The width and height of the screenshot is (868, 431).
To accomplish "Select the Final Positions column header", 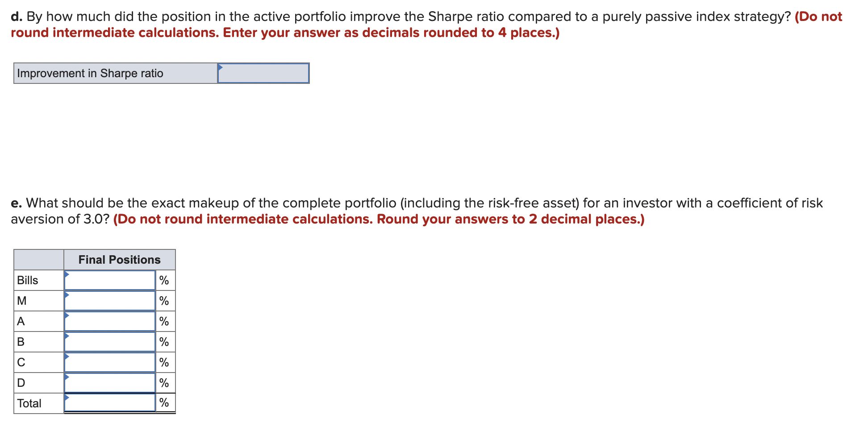I will (119, 259).
